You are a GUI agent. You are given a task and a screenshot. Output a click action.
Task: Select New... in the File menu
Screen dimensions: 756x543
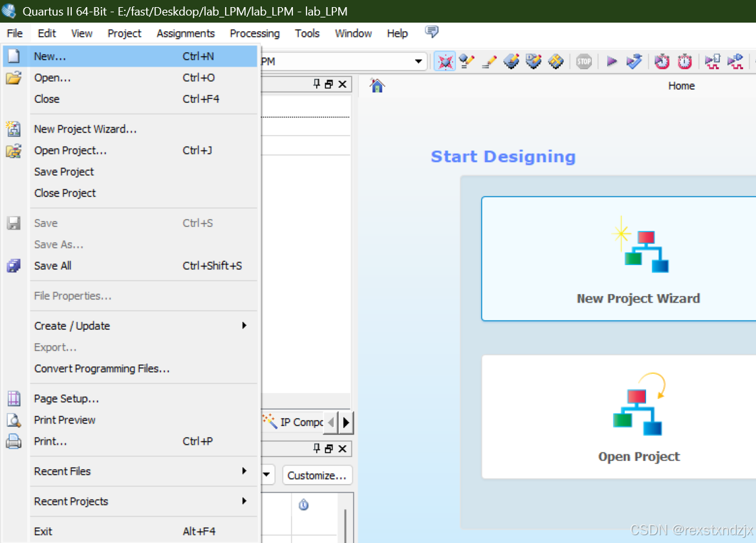click(130, 56)
